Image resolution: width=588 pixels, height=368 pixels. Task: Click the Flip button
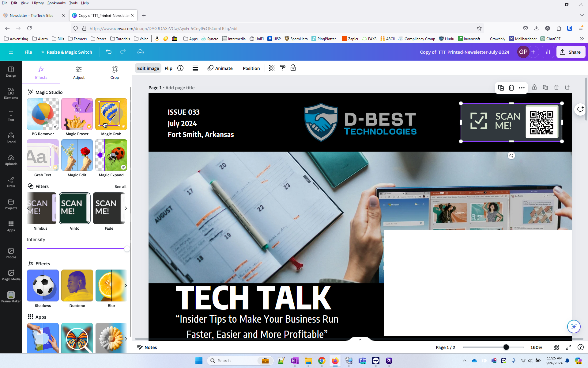tap(168, 68)
